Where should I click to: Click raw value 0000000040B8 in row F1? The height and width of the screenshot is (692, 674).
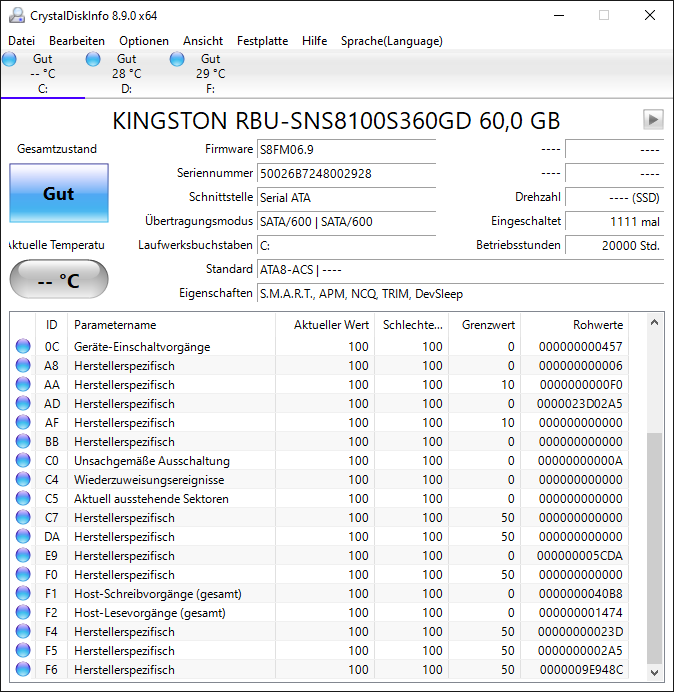point(580,594)
